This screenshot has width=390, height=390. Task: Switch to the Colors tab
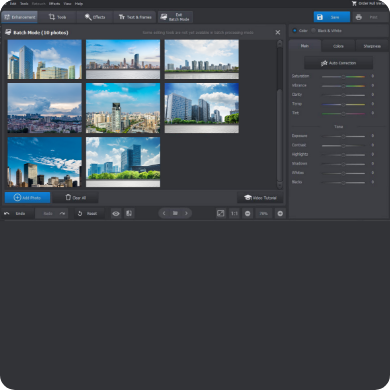(338, 46)
